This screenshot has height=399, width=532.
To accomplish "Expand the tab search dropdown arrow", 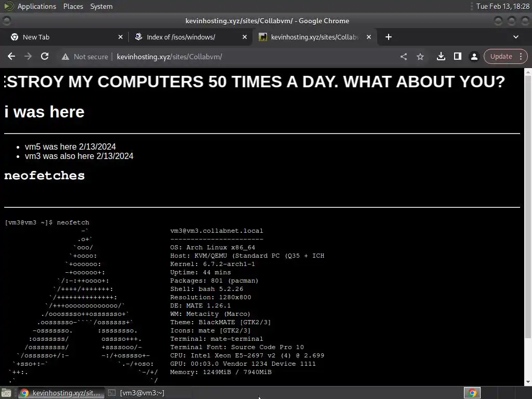I will click(516, 37).
